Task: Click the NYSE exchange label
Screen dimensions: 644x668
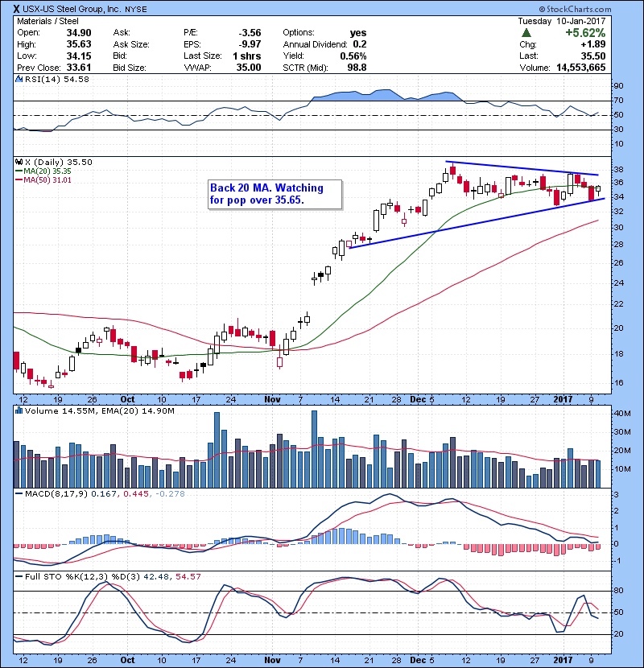Action: point(136,10)
